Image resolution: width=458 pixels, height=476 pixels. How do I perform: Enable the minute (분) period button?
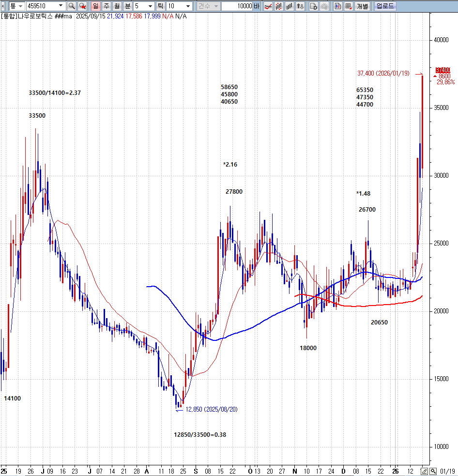point(127,6)
